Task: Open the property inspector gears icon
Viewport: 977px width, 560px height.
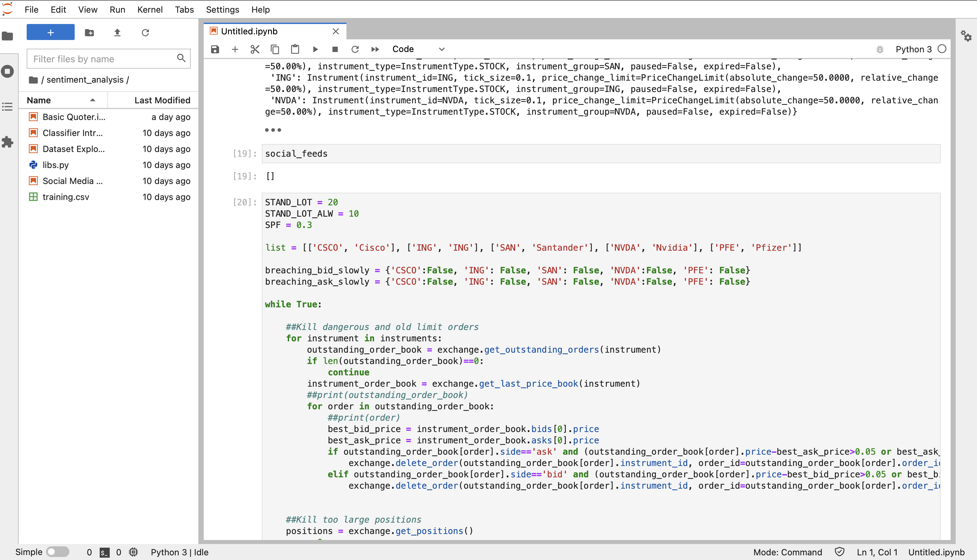Action: [966, 36]
